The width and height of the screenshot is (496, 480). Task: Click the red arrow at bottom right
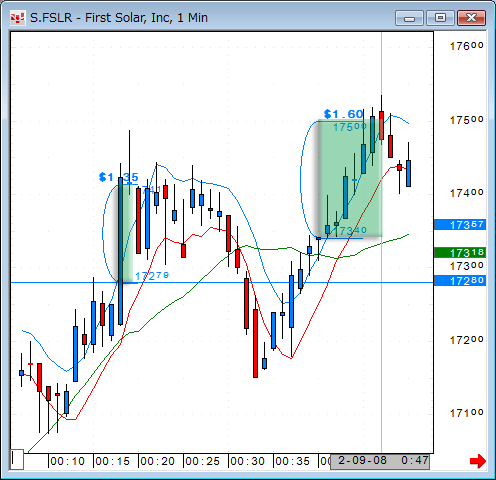click(x=478, y=461)
